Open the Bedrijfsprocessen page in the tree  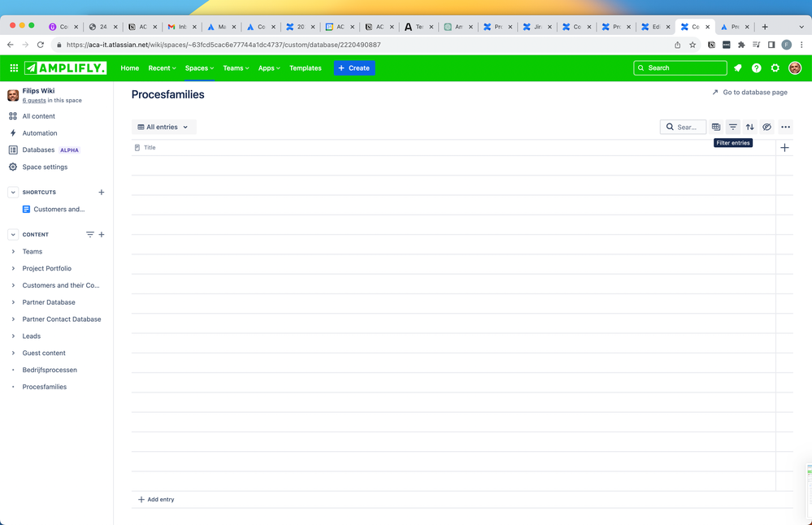(50, 370)
